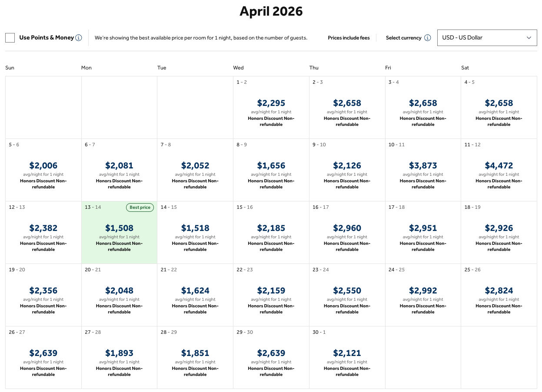This screenshot has width=542, height=392.
Task: Pick April 5 at $2,006 avg per night
Action: pyautogui.click(x=43, y=169)
